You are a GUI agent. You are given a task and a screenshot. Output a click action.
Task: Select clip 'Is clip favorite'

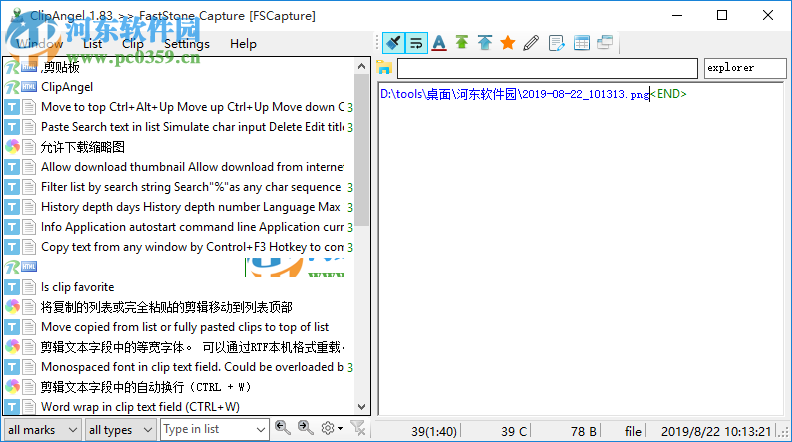coord(179,287)
